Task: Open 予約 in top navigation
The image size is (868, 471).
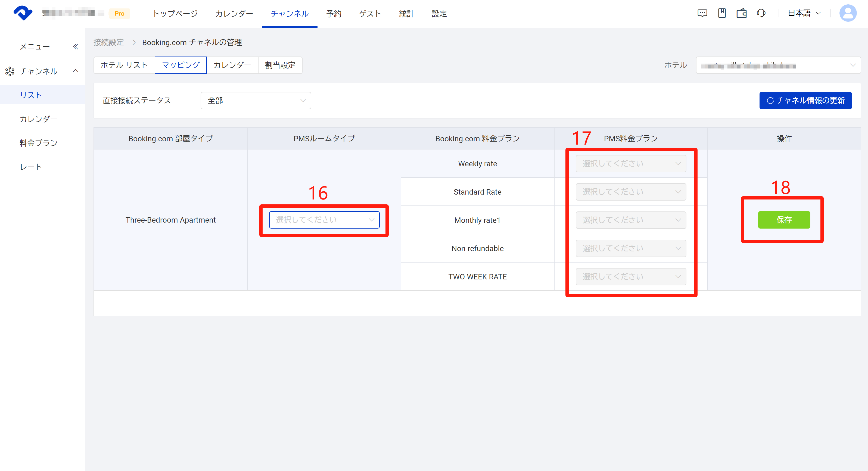Action: [x=334, y=14]
